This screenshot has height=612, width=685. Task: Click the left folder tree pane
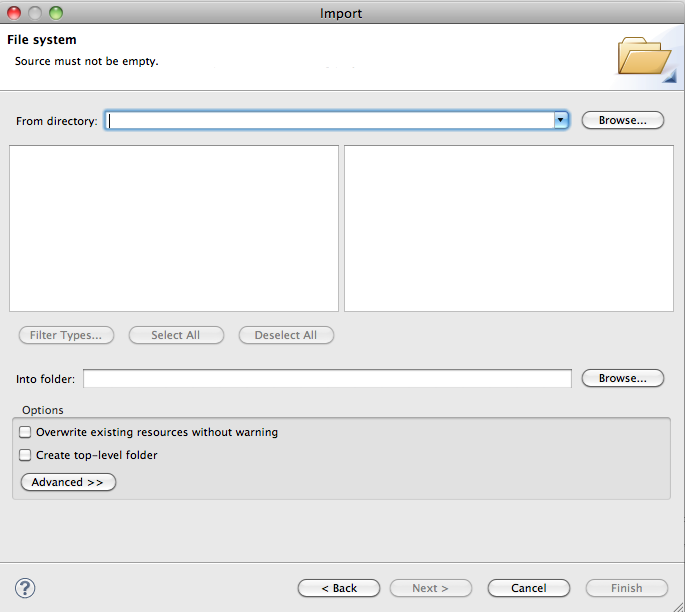174,228
